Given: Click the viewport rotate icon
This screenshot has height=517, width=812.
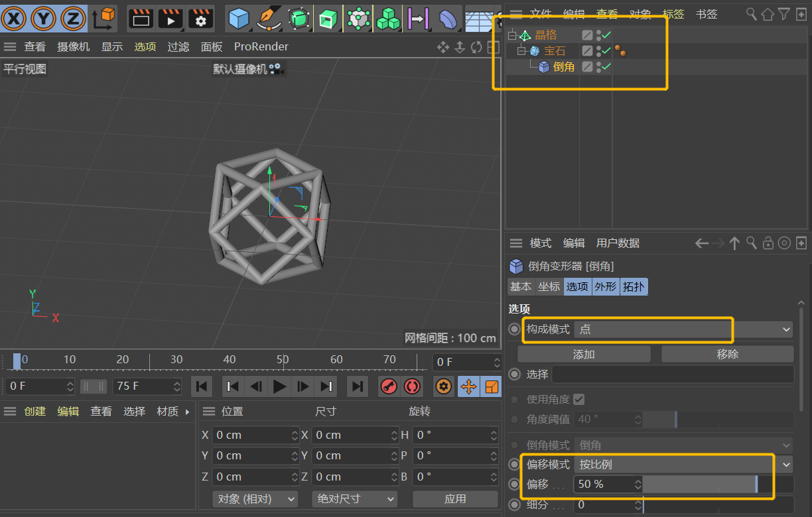Looking at the screenshot, I should [x=476, y=47].
